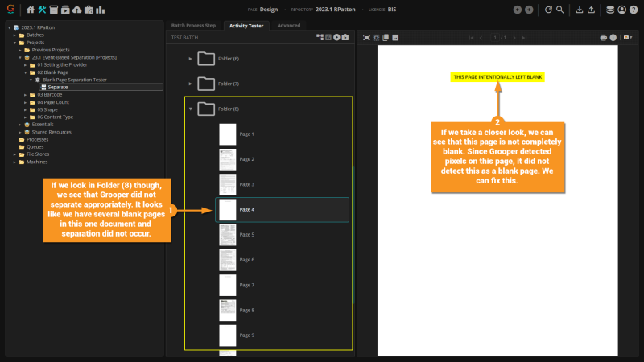Viewport: 644px width, 362px height.
Task: Go to previous page in viewer
Action: click(x=481, y=38)
